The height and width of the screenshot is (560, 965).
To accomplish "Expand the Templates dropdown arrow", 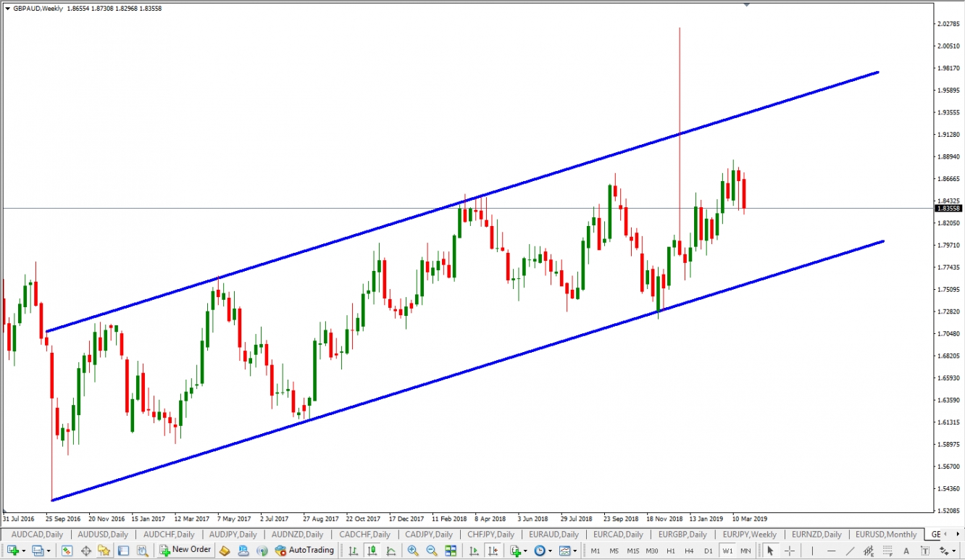I will coord(575,551).
